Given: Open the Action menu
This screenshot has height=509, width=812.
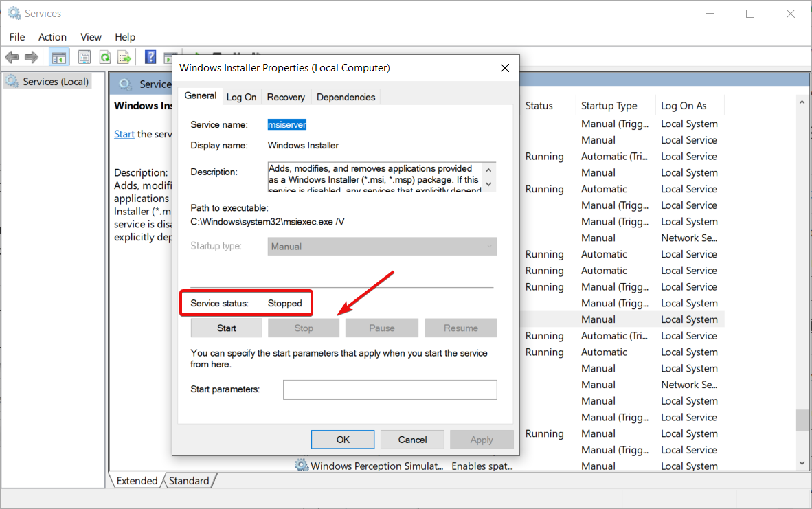Looking at the screenshot, I should (52, 37).
